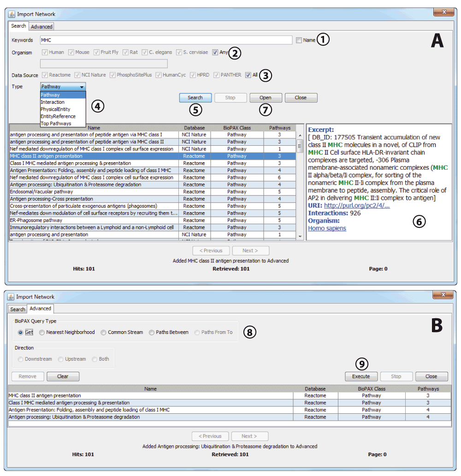Viewport: 461px width, 476px height.
Task: Select the Nearest Neighborhood radio button
Action: pyautogui.click(x=42, y=333)
